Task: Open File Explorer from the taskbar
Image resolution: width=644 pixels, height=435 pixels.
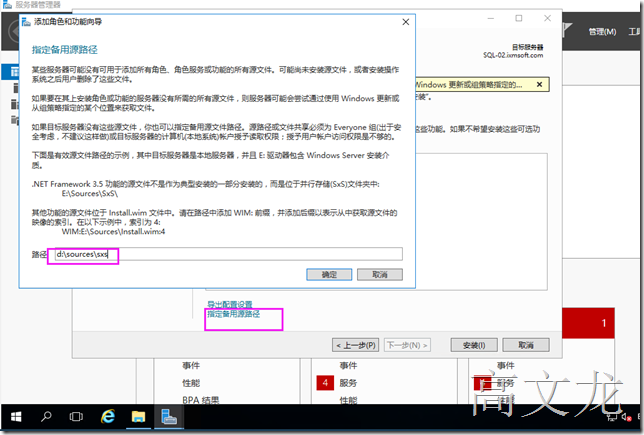Action: (138, 417)
